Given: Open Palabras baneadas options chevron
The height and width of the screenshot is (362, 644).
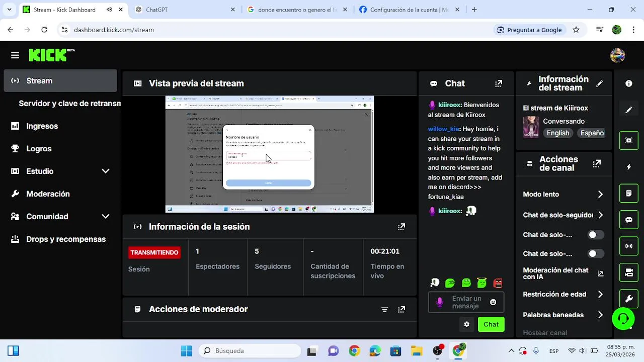Looking at the screenshot, I should (600, 315).
